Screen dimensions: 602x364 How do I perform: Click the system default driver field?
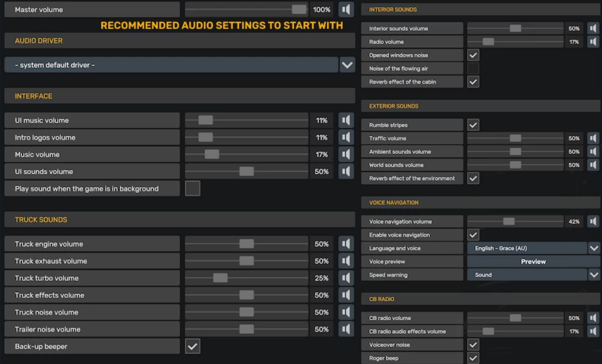pyautogui.click(x=171, y=65)
